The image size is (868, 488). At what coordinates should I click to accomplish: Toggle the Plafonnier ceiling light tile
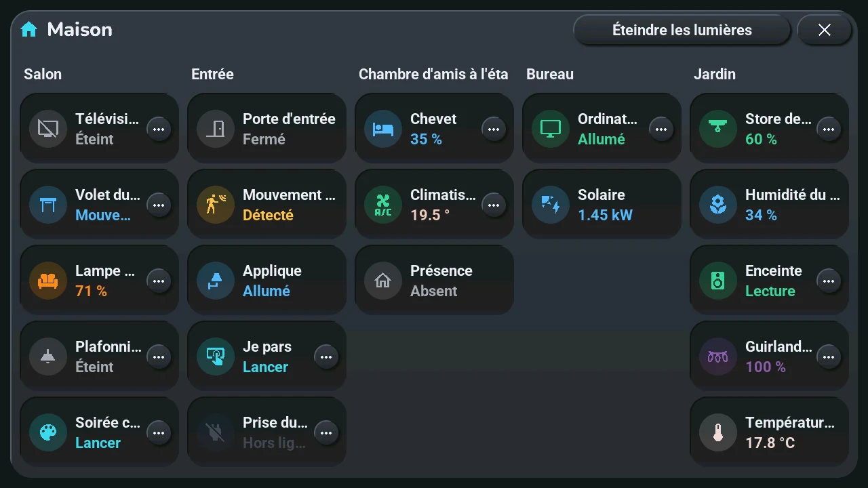pos(99,356)
